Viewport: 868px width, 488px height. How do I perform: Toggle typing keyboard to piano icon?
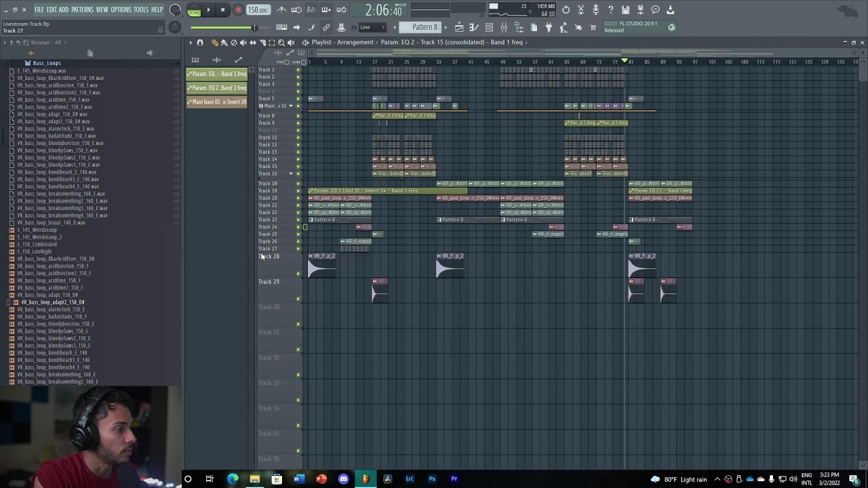pos(281,27)
